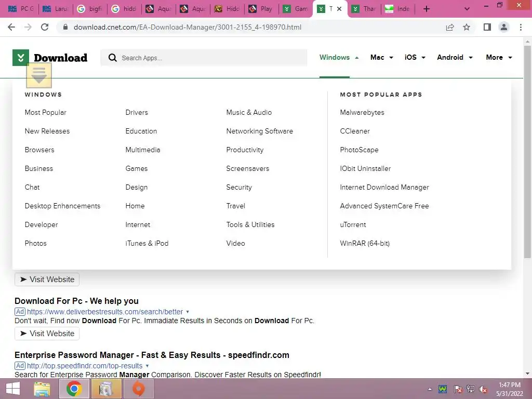
Task: Go back with the browser back arrow
Action: [11, 27]
